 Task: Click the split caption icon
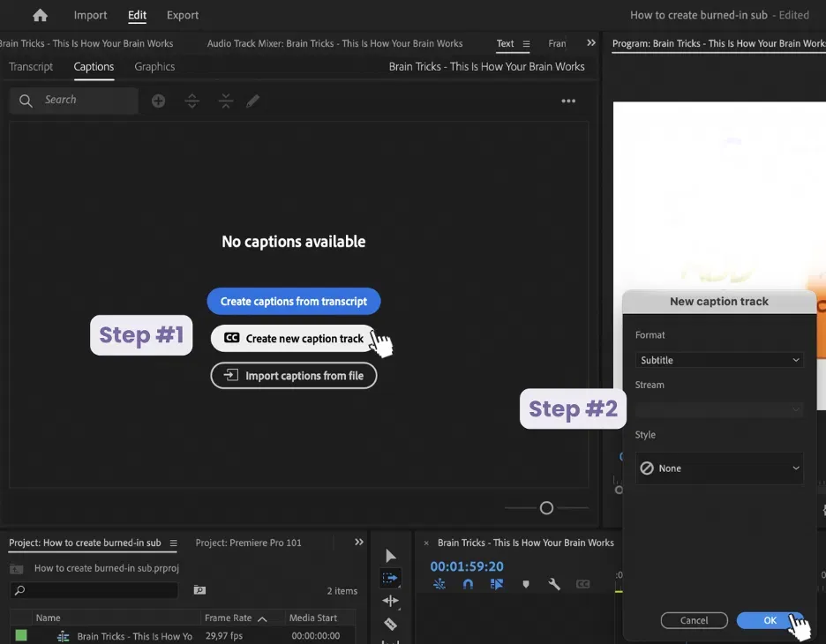(192, 101)
